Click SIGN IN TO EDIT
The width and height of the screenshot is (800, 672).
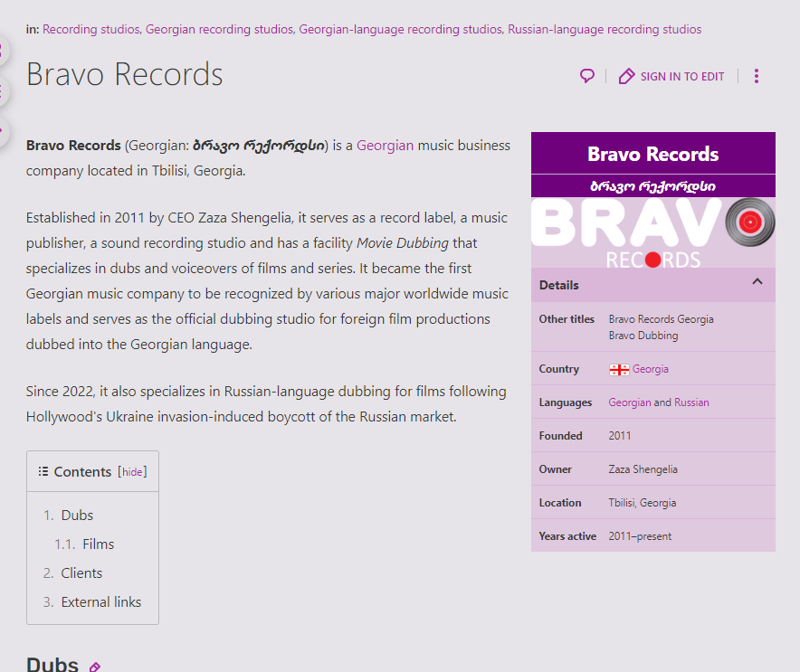(682, 77)
